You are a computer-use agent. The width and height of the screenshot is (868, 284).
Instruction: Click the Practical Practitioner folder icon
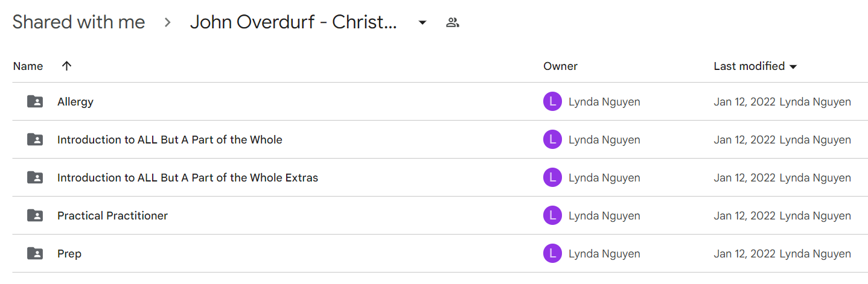(x=35, y=215)
